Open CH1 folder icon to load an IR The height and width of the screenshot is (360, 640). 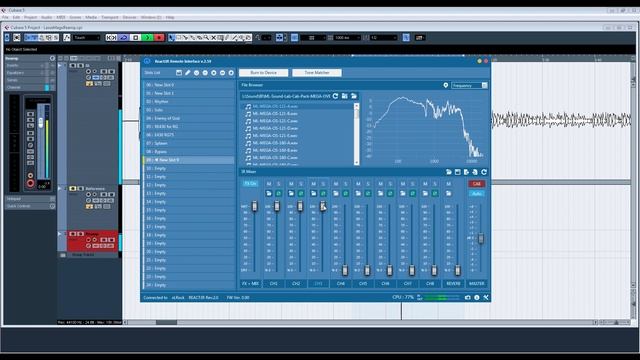click(269, 193)
